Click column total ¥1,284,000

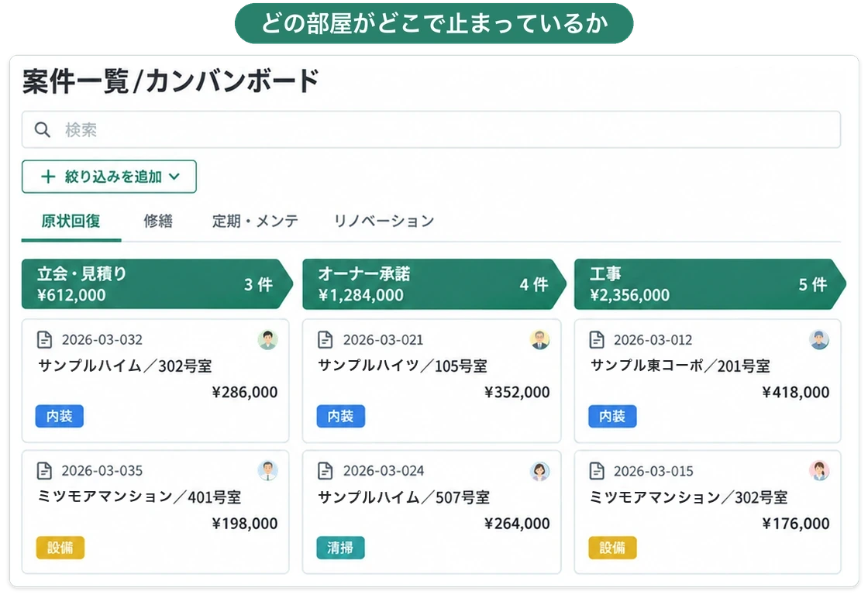361,295
